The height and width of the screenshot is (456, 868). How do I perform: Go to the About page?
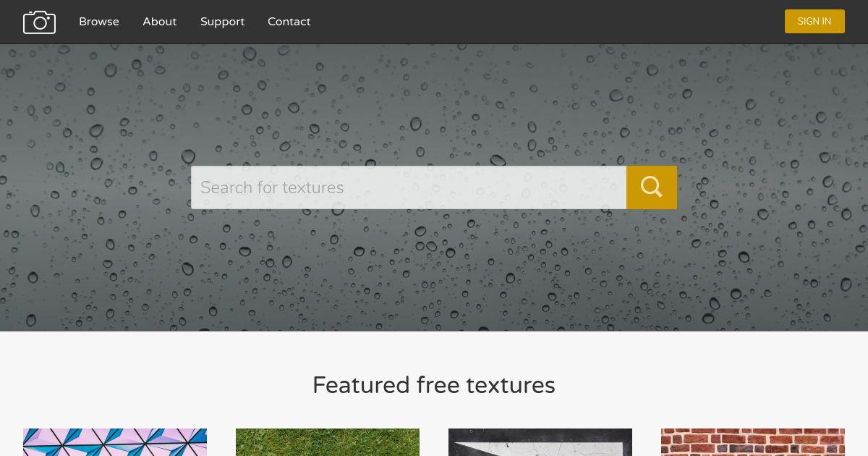click(160, 22)
